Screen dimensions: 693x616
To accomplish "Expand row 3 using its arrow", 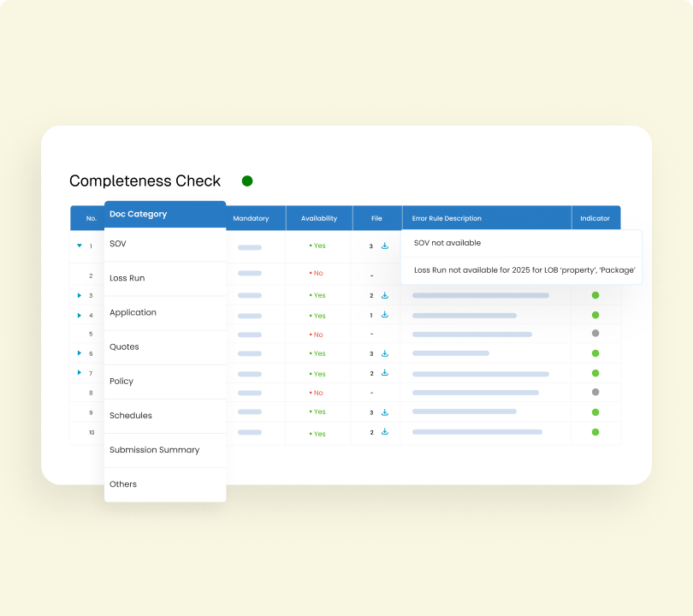I will tap(78, 295).
